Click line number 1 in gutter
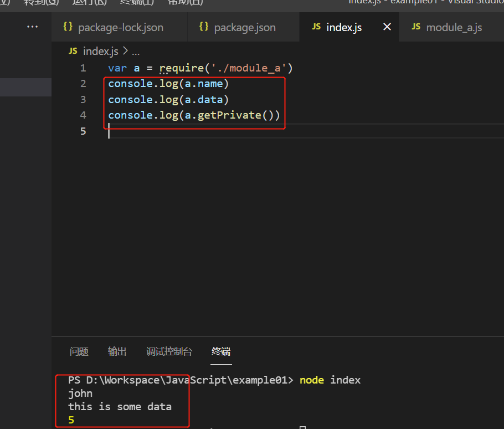 pyautogui.click(x=83, y=68)
